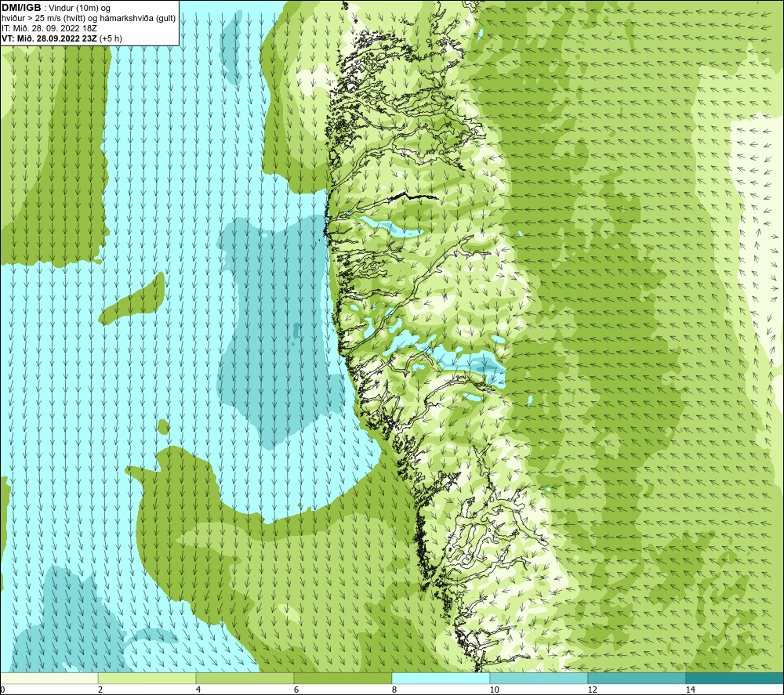
Task: Select the light cyan 8–10 m/s legend swatch
Action: click(441, 678)
